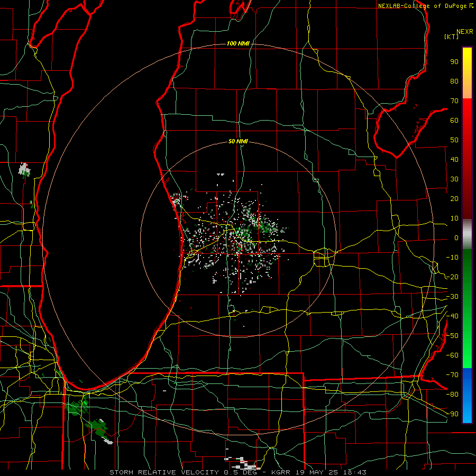Click the "-10" scale value
Viewport: 476px width, 476px height.
(x=452, y=258)
